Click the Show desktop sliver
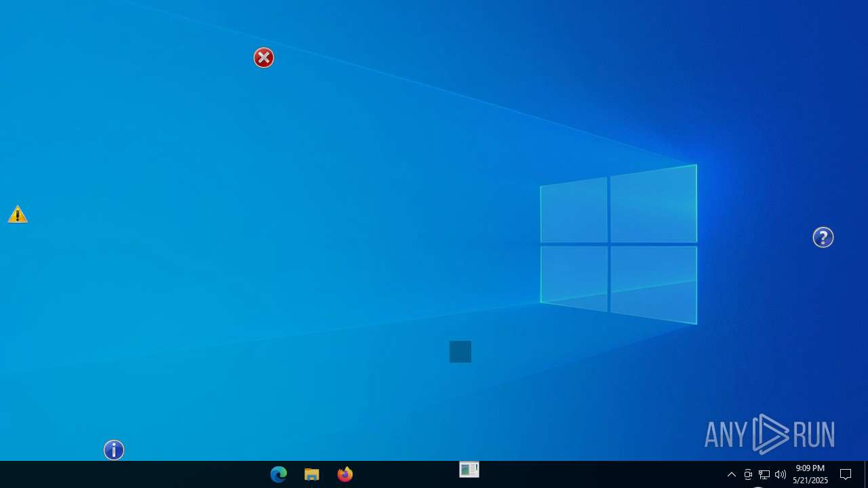This screenshot has width=868, height=488. [866, 474]
